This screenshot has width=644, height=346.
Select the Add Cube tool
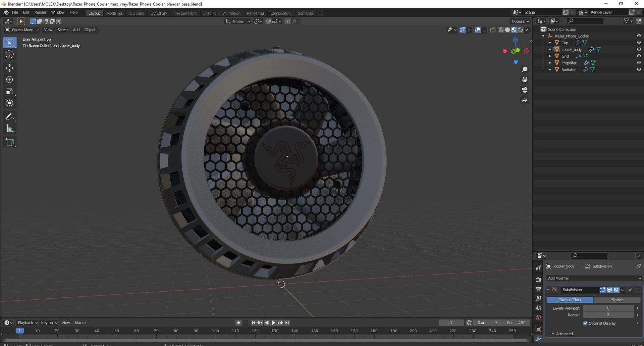tap(9, 142)
